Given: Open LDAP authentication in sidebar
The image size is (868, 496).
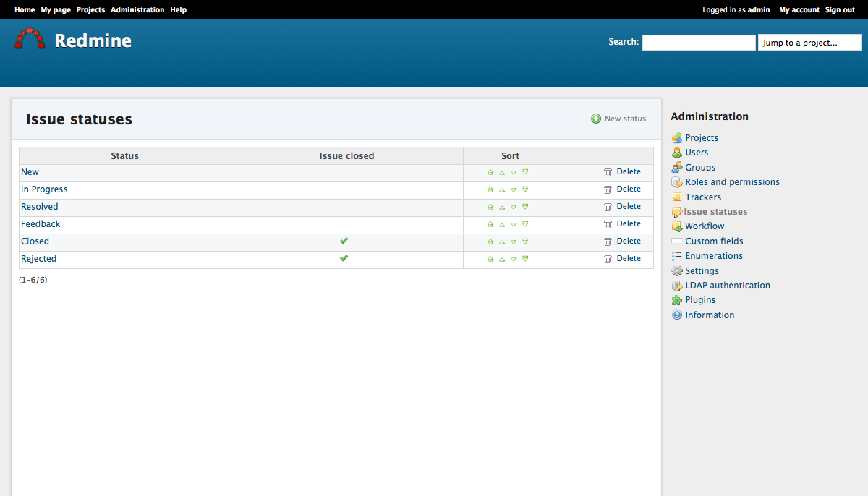Looking at the screenshot, I should tap(728, 286).
